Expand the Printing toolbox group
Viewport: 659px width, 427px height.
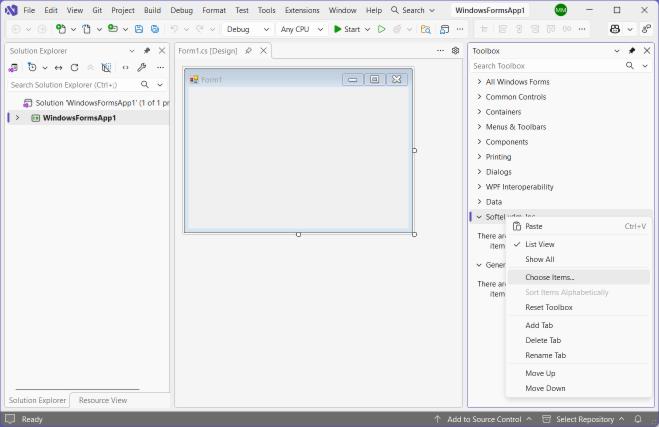tap(479, 157)
